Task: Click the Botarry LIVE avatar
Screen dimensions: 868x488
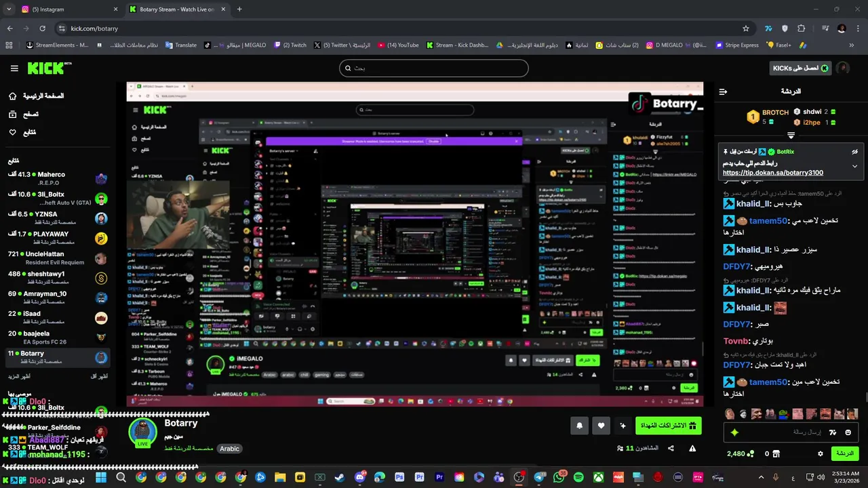Action: [143, 432]
